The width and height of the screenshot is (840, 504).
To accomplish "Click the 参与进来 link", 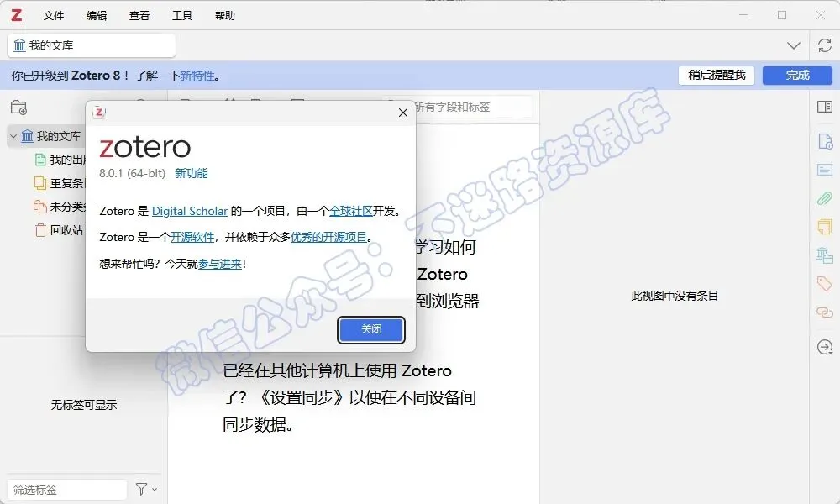I will (219, 264).
